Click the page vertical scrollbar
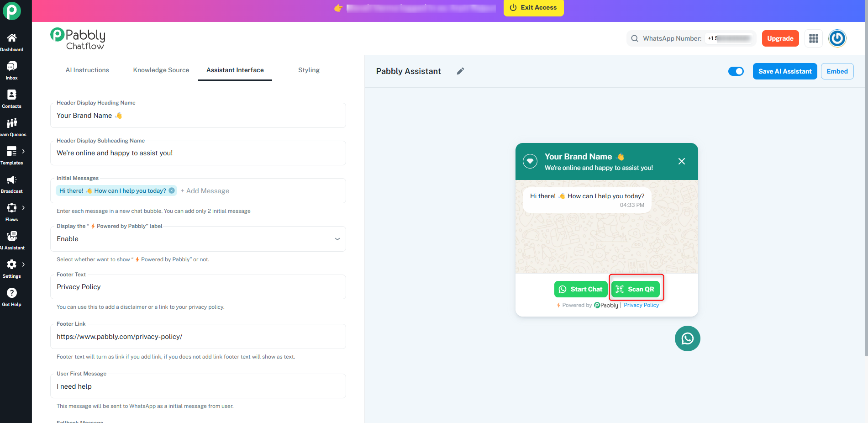The height and width of the screenshot is (423, 868). [866, 178]
